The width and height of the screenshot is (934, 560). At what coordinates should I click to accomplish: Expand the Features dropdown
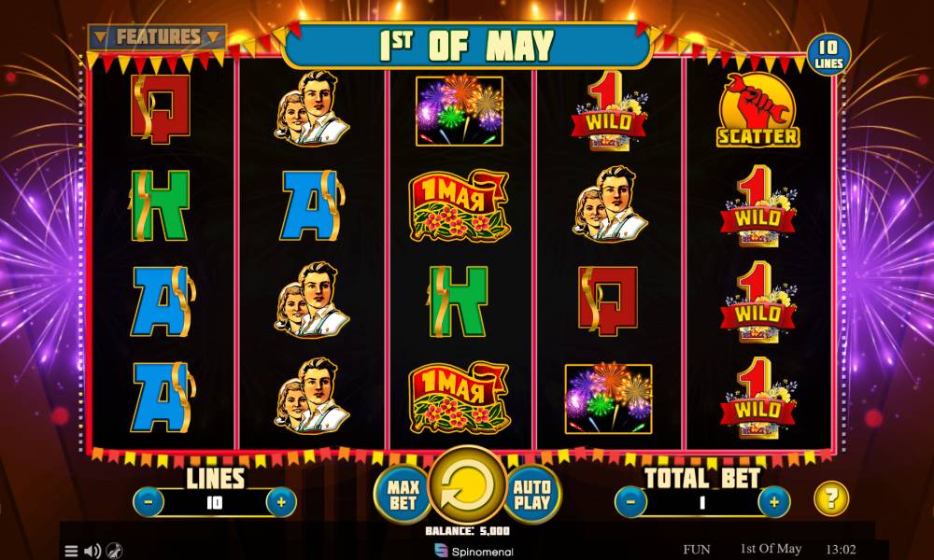157,37
